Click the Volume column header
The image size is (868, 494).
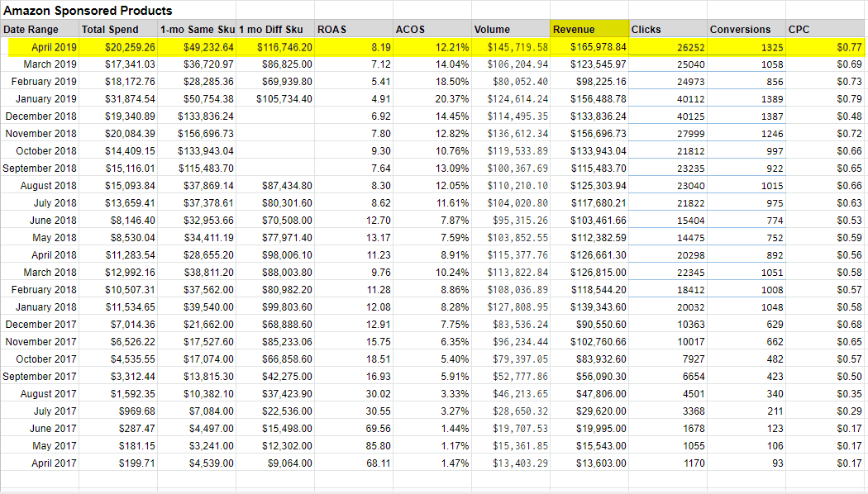coord(512,29)
